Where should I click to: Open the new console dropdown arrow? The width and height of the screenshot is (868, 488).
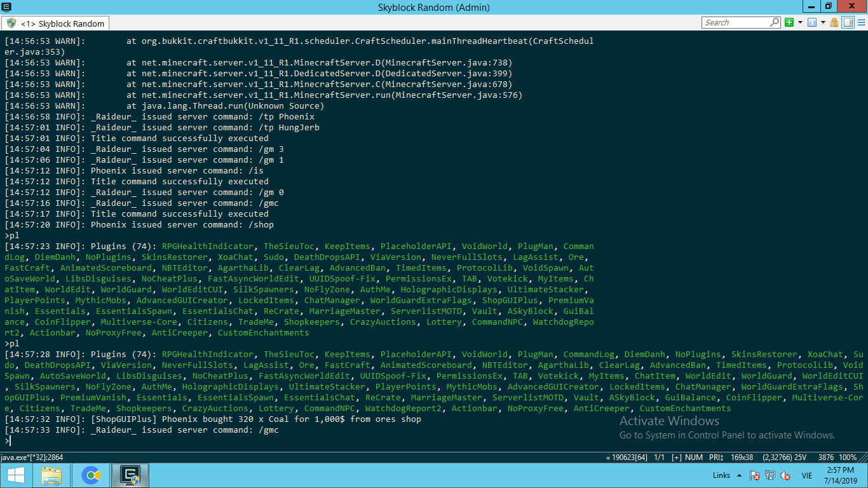tap(800, 22)
